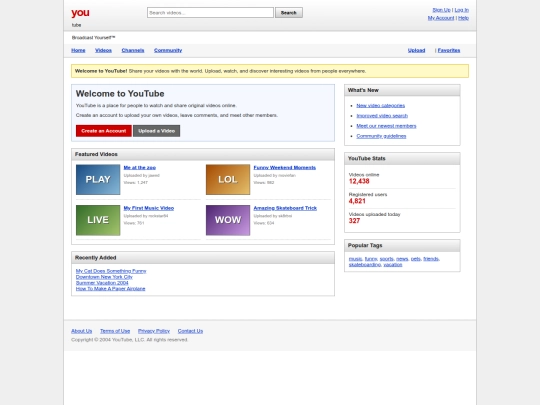Image resolution: width=540 pixels, height=405 pixels.
Task: Open the 'Funny Weekend Moments' video link
Action: [x=284, y=168]
